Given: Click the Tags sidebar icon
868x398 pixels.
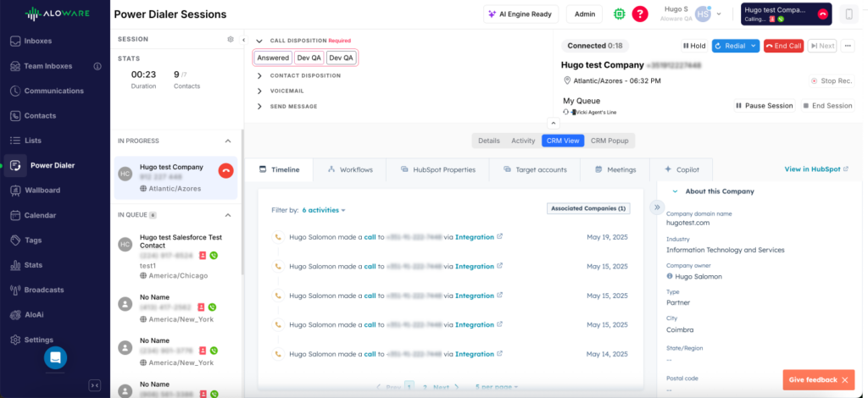Looking at the screenshot, I should pos(15,240).
